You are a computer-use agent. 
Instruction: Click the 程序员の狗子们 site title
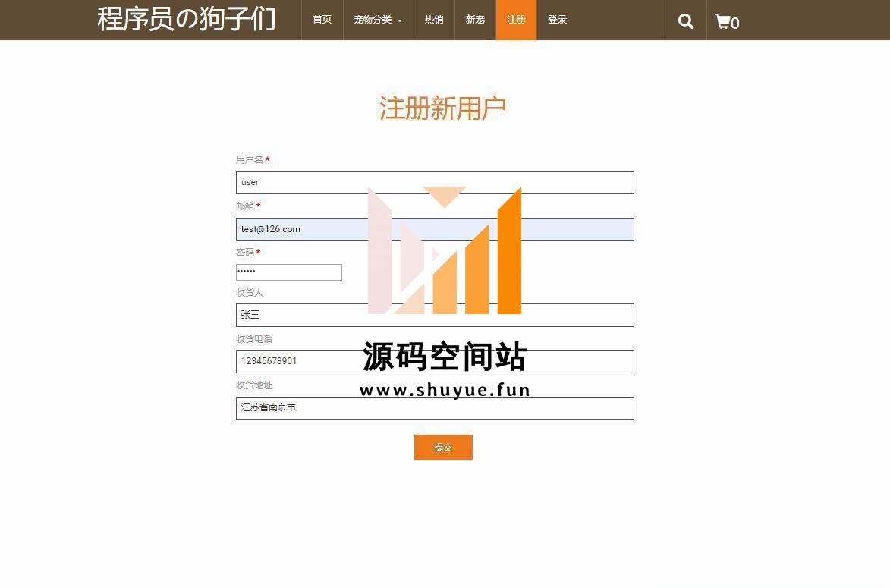point(186,20)
